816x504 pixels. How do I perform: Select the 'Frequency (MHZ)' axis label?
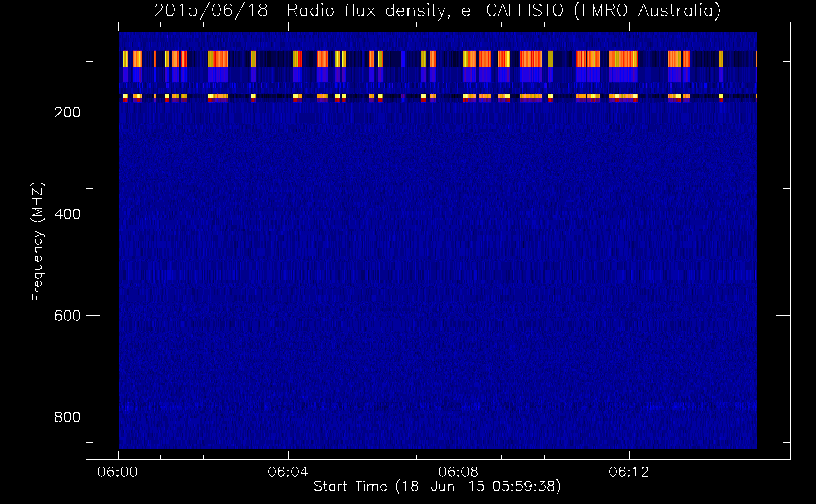tap(38, 242)
